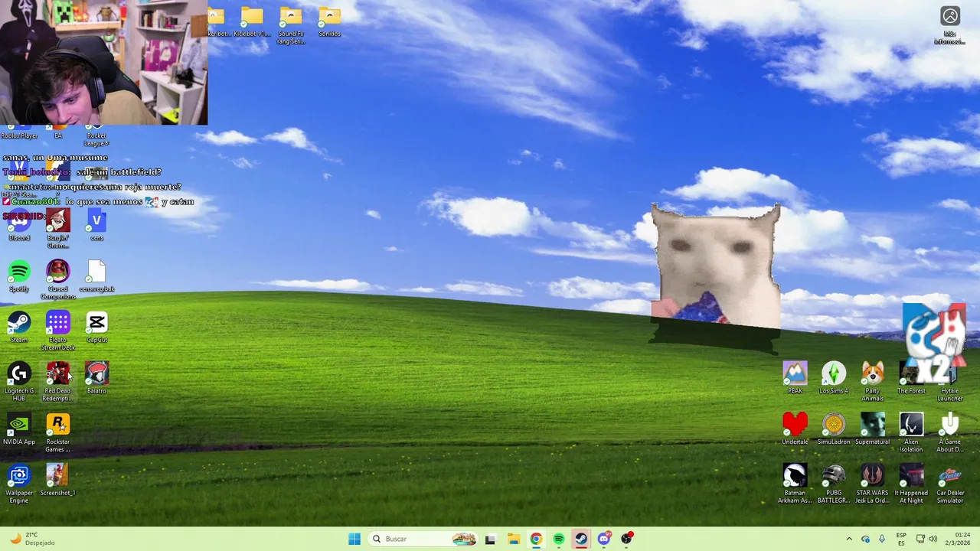Launch Car Dealer Simulator shortcut
The image size is (980, 551).
(x=950, y=484)
